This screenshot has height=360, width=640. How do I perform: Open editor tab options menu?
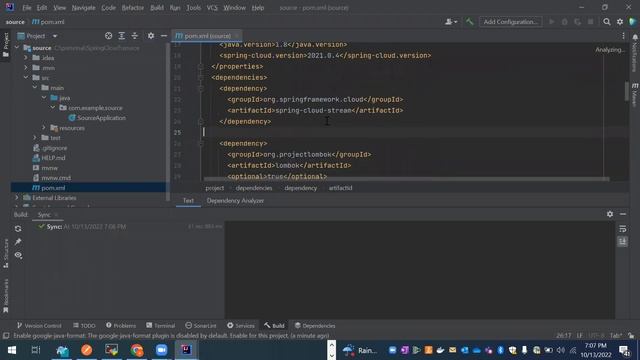[x=623, y=36]
